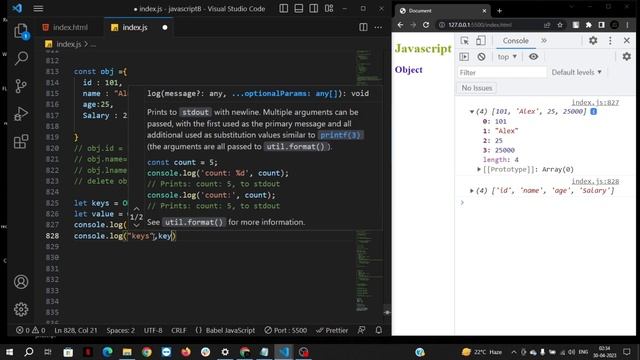Toggle DevTools device toolbar

point(480,40)
